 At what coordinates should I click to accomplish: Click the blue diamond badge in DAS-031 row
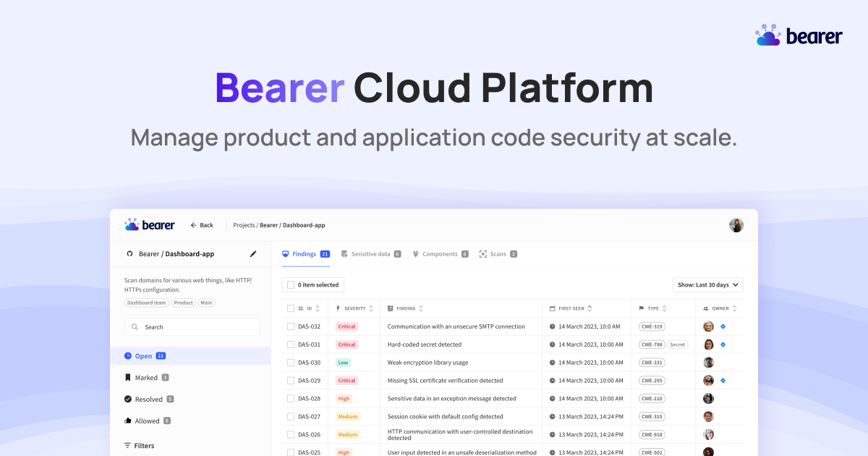[x=723, y=345]
